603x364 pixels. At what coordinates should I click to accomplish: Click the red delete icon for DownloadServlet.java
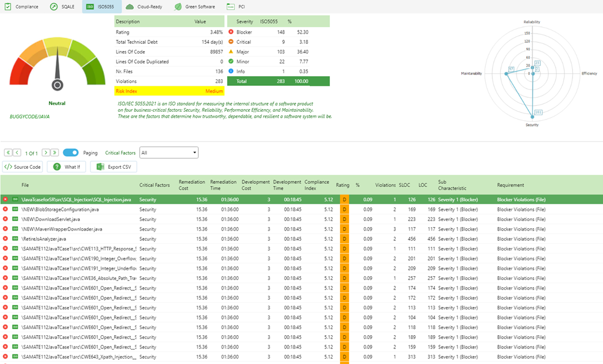click(x=5, y=219)
